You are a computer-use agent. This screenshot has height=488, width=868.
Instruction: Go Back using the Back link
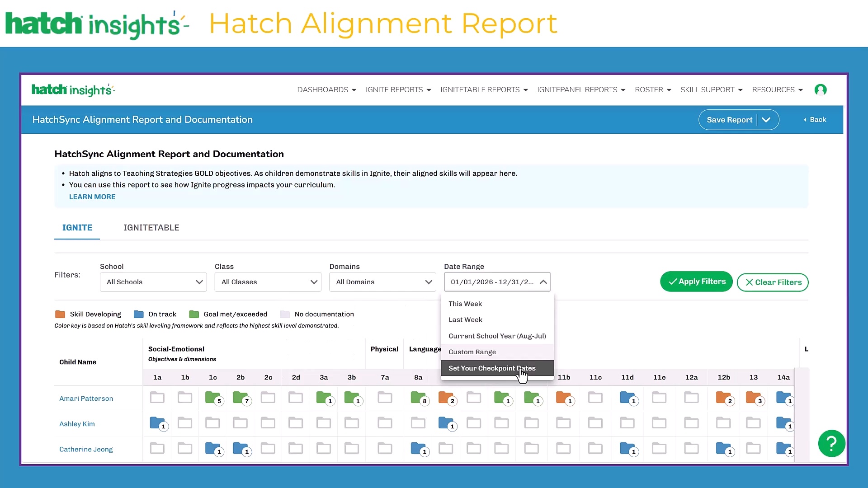[x=815, y=120]
